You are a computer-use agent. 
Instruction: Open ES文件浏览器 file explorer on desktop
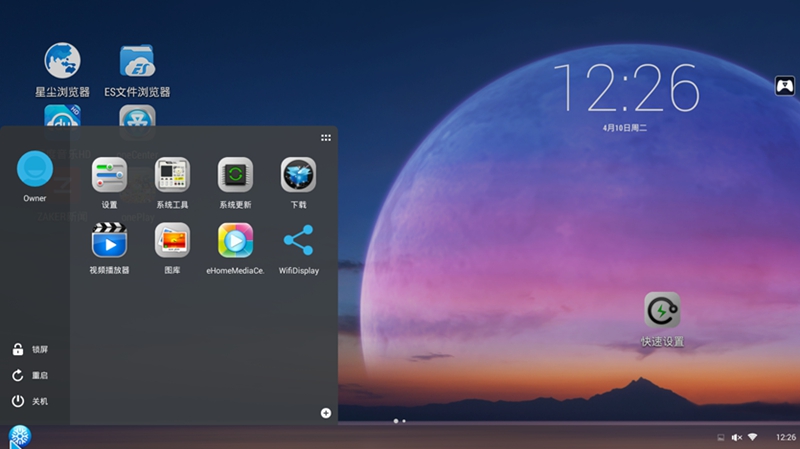[x=137, y=61]
